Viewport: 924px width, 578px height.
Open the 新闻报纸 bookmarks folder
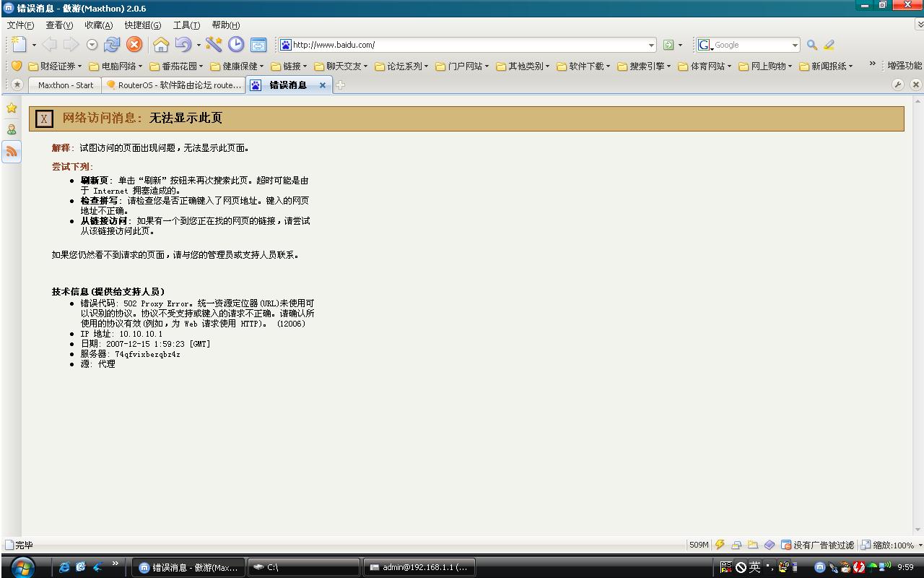(x=826, y=66)
